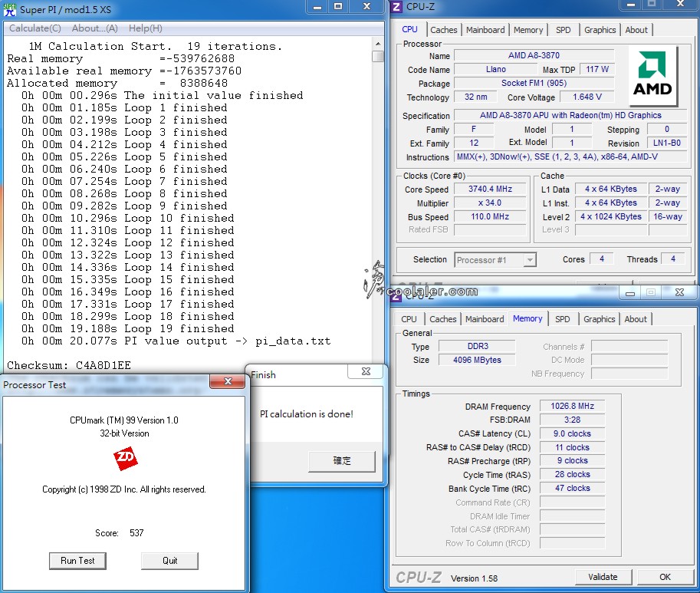The height and width of the screenshot is (593, 700).
Task: Select SPD tab in lower CPU-Z window
Action: click(x=562, y=319)
